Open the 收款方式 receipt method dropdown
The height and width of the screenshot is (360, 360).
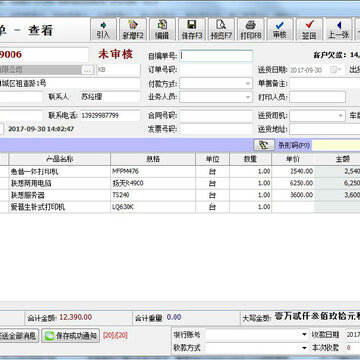(x=304, y=348)
